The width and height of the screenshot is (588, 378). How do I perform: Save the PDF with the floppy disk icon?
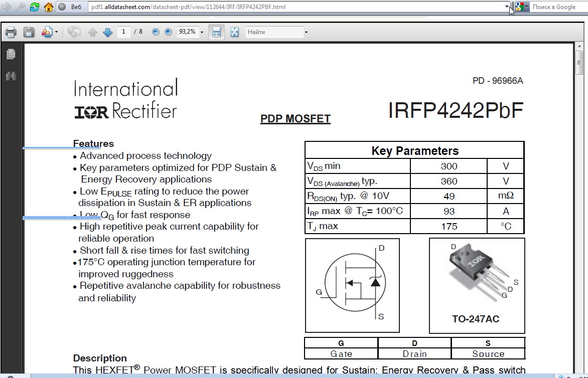tap(29, 32)
